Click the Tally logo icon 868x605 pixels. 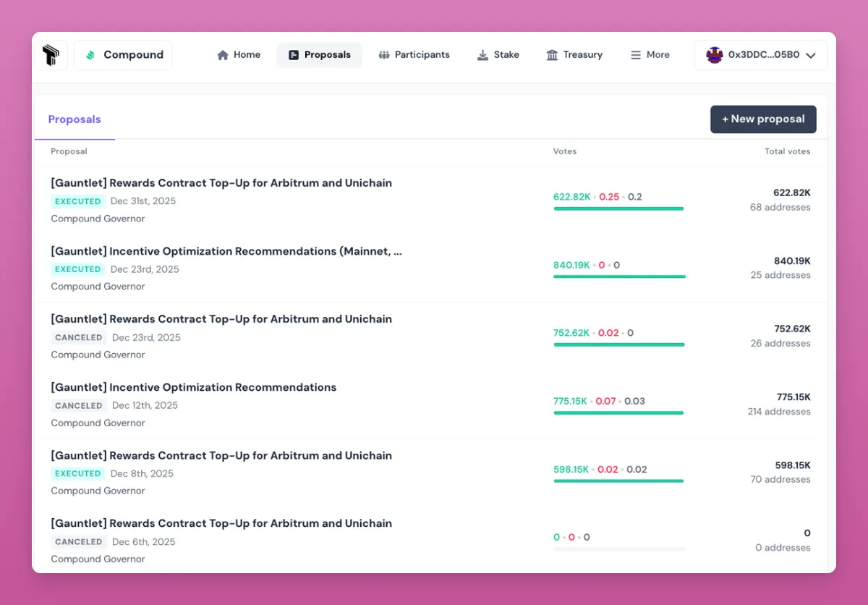[x=50, y=55]
